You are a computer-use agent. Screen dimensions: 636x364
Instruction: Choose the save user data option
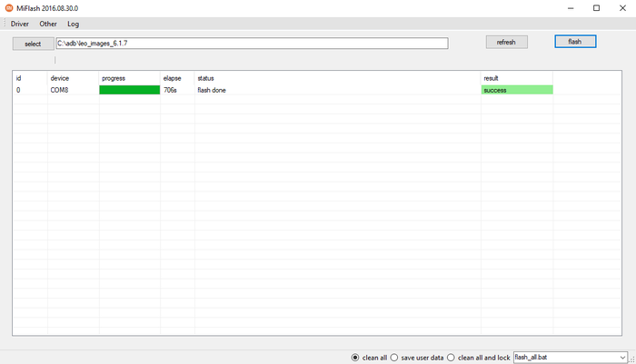click(x=394, y=358)
